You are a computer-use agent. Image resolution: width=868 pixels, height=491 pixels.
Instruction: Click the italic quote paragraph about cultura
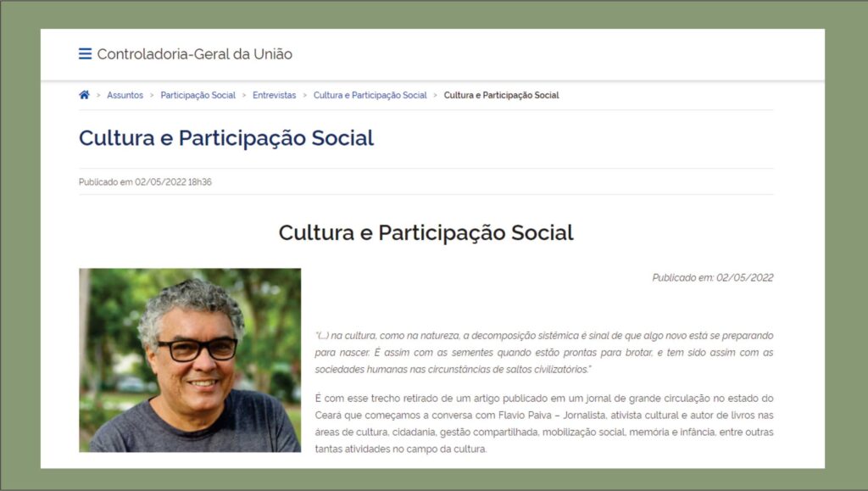pyautogui.click(x=544, y=353)
